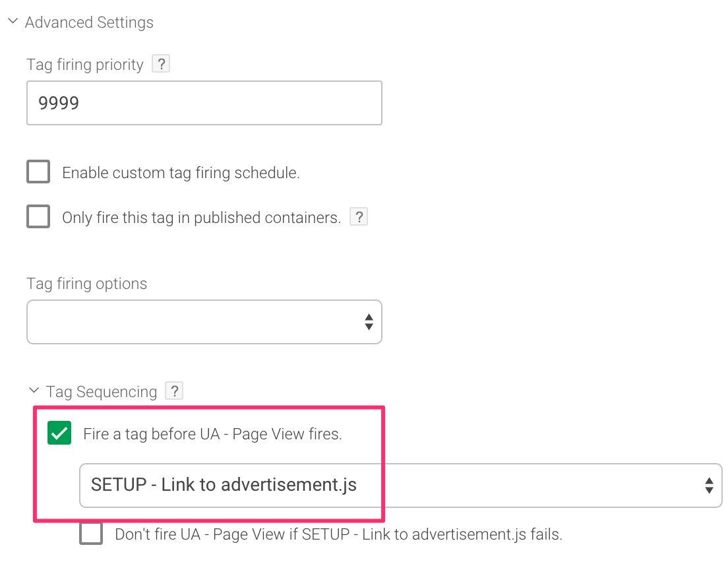Screen dimensions: 728x566
Task: Open help icon beside Tag firing priority
Action: 161,64
